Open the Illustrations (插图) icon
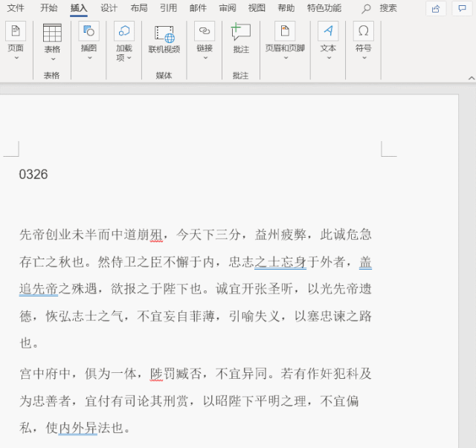Image resolution: width=476 pixels, height=448 pixels. click(89, 32)
